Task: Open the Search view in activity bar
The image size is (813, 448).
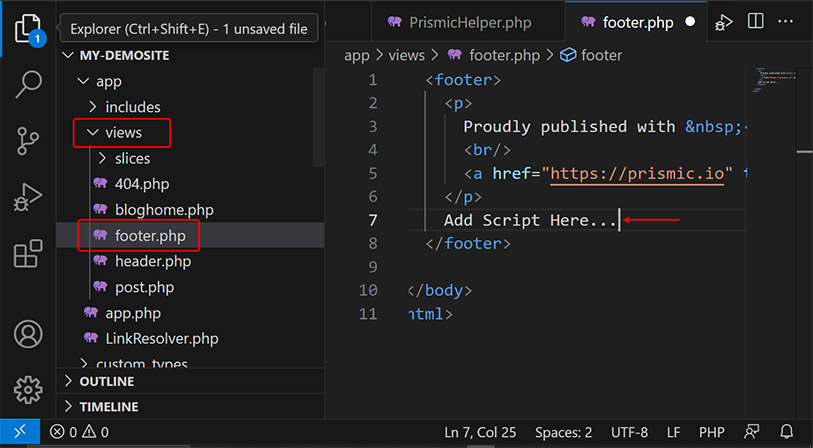Action: click(28, 85)
